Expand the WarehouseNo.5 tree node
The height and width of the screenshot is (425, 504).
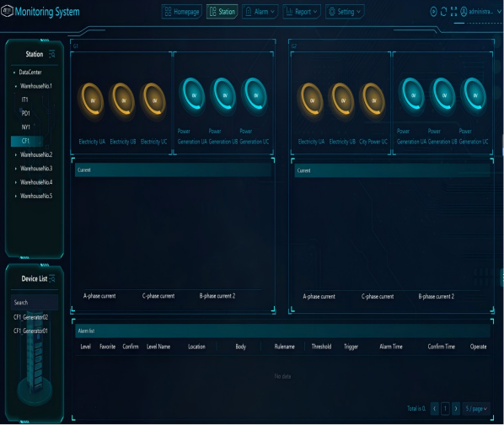(16, 196)
